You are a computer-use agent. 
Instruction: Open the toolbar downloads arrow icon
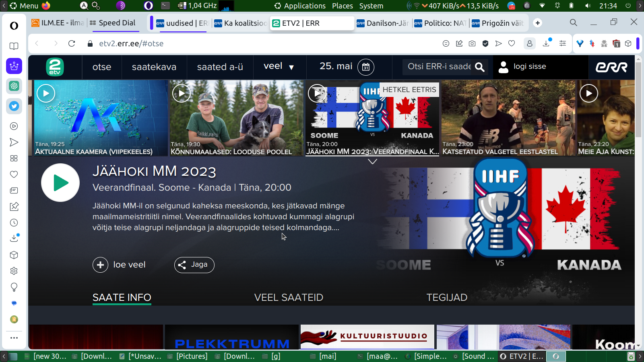pos(547,43)
